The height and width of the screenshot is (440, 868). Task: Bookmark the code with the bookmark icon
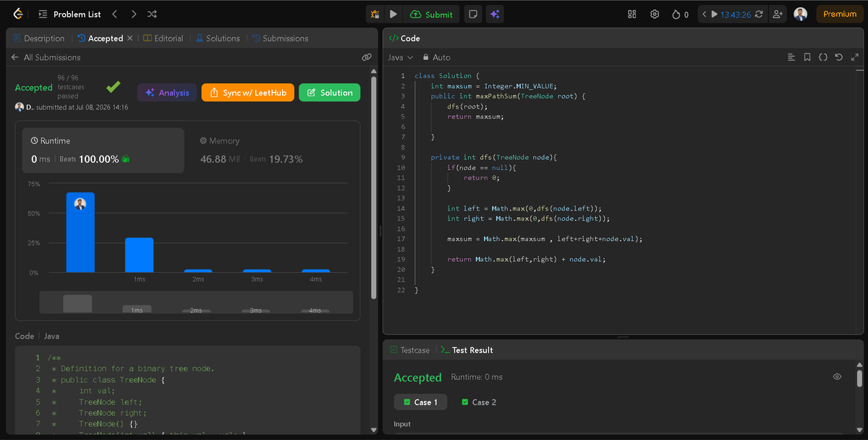pyautogui.click(x=807, y=57)
